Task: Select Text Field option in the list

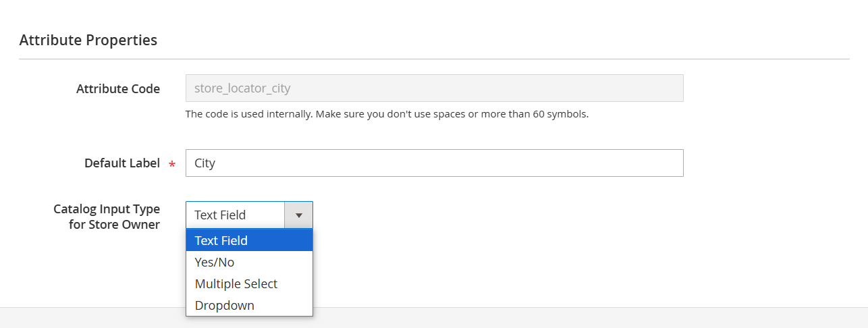Action: [x=249, y=240]
